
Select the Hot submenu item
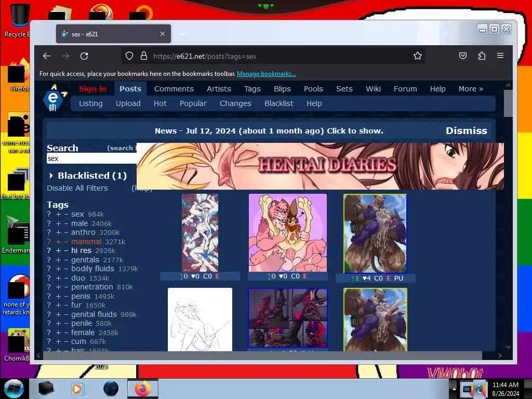click(x=160, y=103)
